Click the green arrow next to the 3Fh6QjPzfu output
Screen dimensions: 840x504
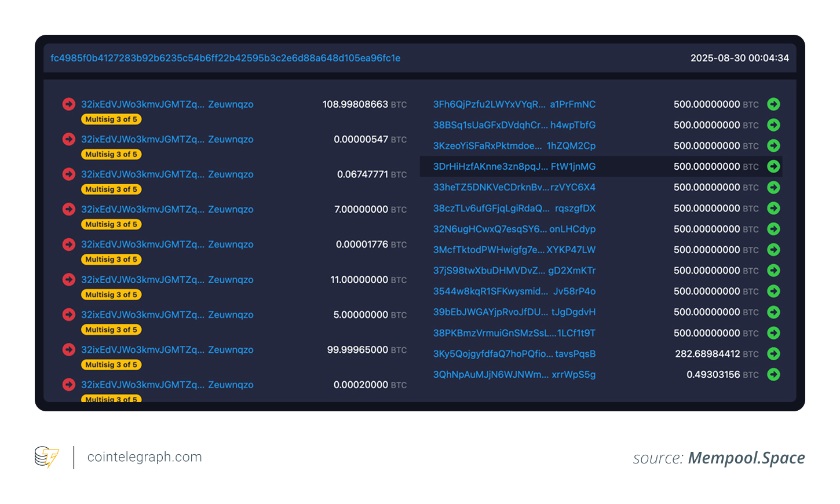tap(773, 104)
